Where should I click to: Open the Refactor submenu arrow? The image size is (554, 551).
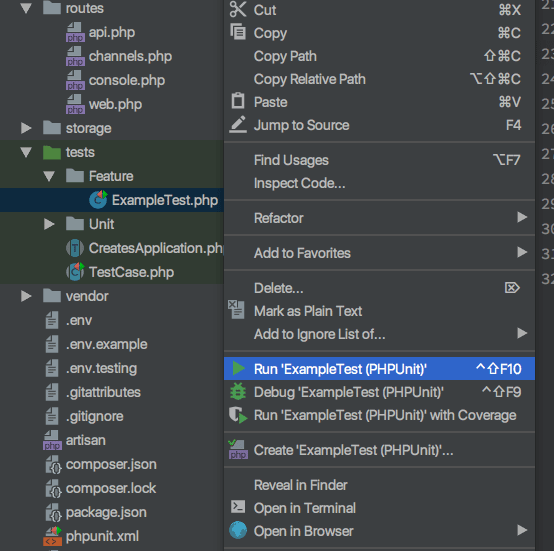pyautogui.click(x=522, y=217)
